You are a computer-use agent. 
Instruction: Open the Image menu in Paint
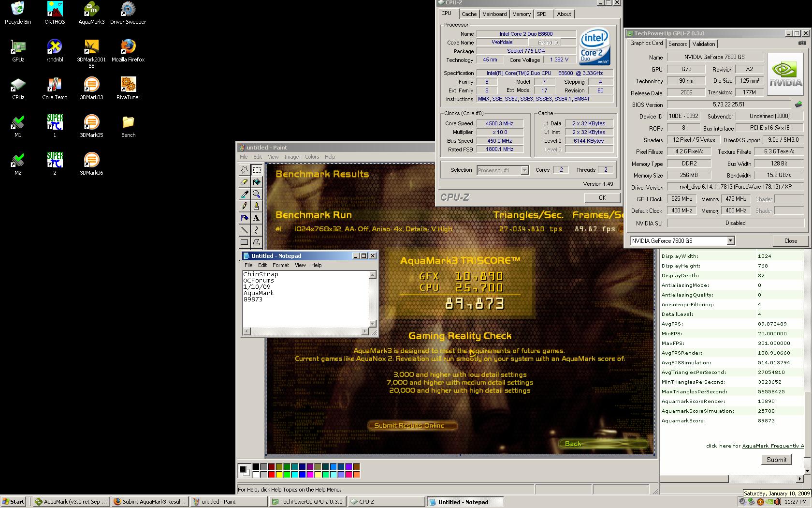(291, 157)
